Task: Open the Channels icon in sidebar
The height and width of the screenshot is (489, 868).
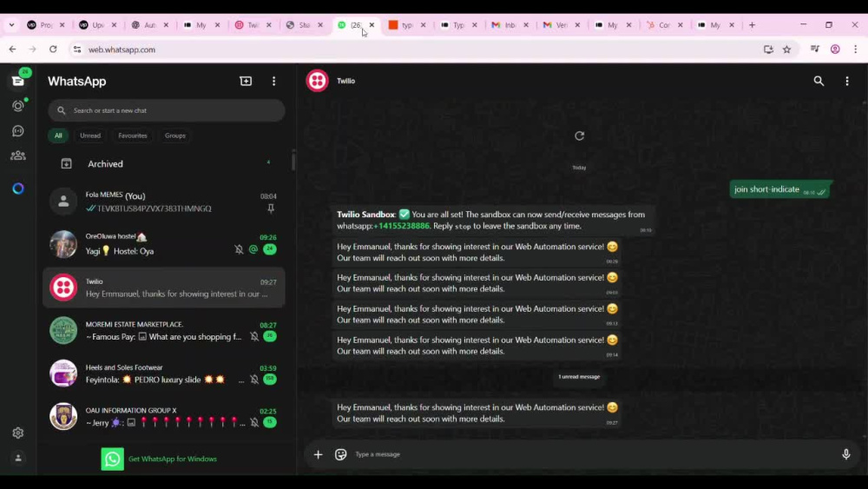Action: [x=17, y=130]
